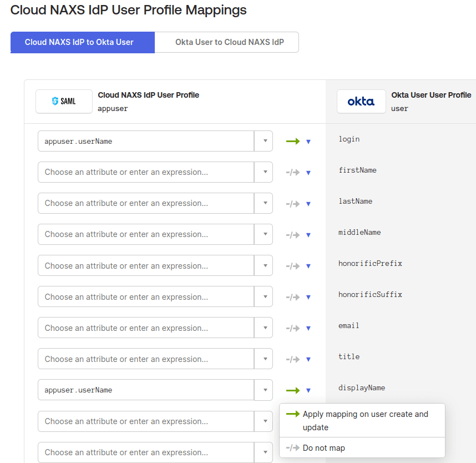Viewport: 476px width, 463px height.
Task: Click the login attribute label
Action: point(349,139)
